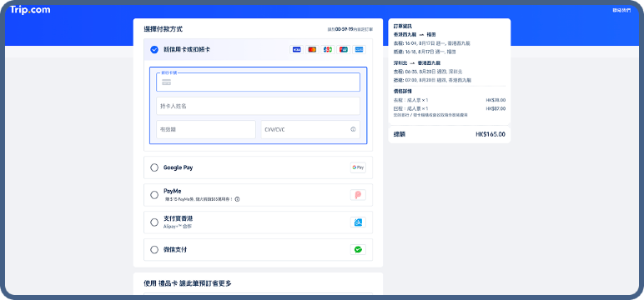Select the 新信用卡或扣賬卡 payment option
The width and height of the screenshot is (644, 300).
point(154,50)
